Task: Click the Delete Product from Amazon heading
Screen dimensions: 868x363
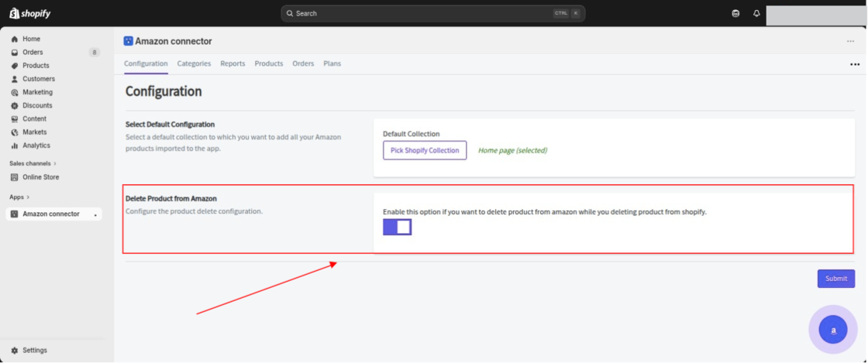Action: click(x=171, y=198)
